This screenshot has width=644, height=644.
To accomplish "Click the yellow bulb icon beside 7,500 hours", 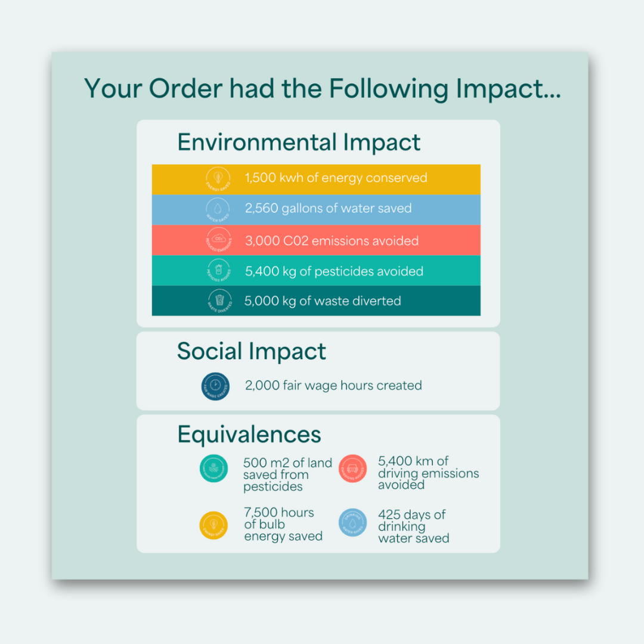I will click(x=213, y=525).
